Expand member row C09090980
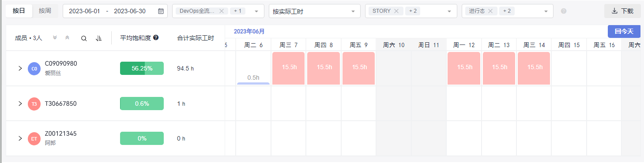 pos(20,68)
